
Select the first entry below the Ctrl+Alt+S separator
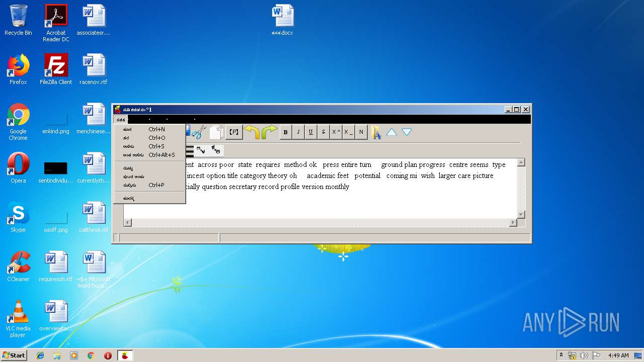click(149, 168)
